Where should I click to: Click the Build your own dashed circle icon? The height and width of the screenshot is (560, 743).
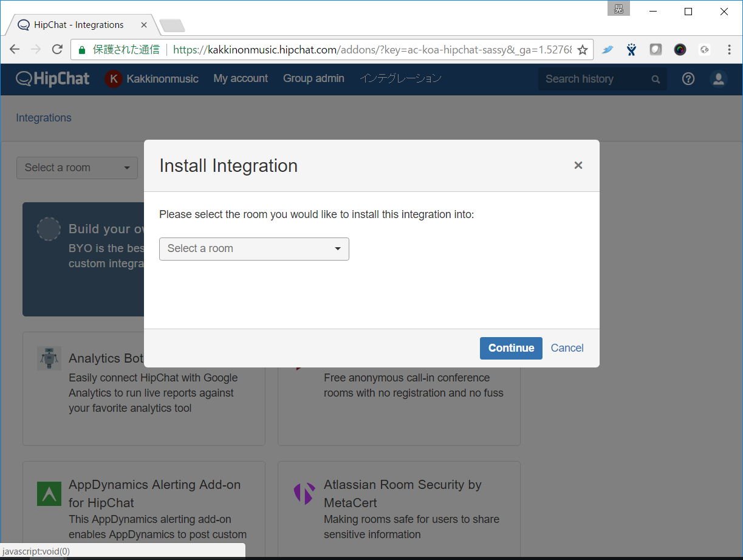(49, 229)
